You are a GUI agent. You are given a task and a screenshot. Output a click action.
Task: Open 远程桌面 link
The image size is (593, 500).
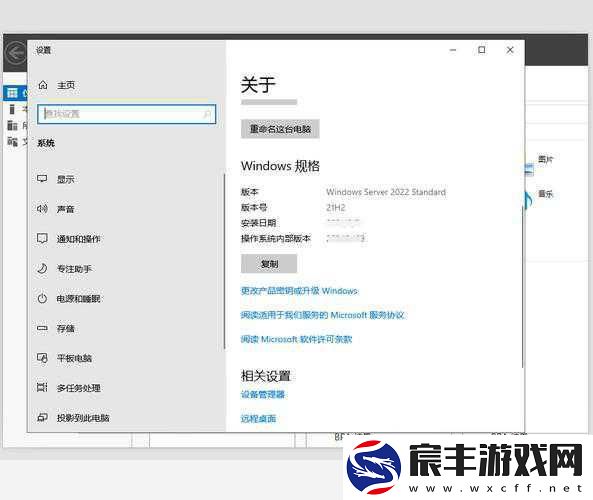[258, 419]
